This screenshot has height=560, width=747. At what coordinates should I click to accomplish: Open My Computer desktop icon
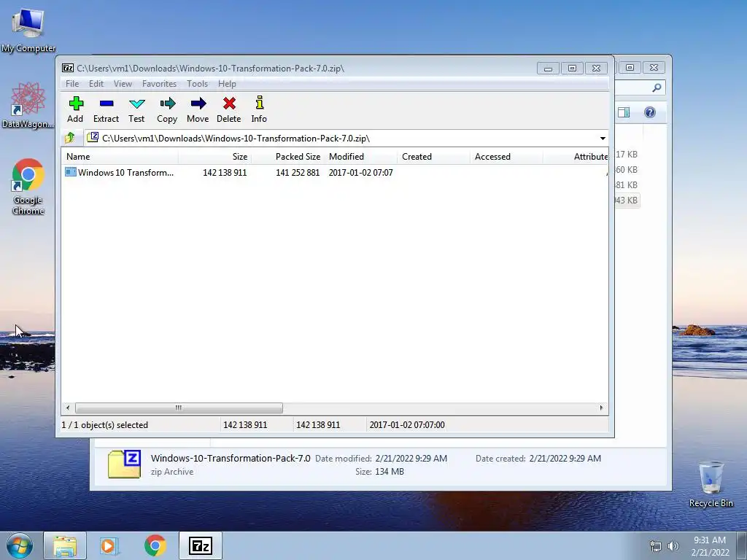(x=28, y=29)
